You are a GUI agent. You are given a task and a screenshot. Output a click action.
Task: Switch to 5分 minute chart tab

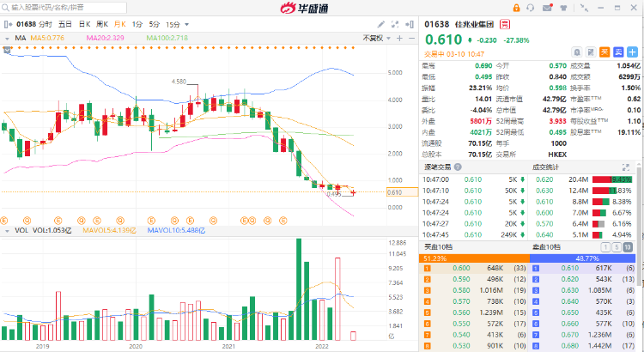tap(154, 24)
